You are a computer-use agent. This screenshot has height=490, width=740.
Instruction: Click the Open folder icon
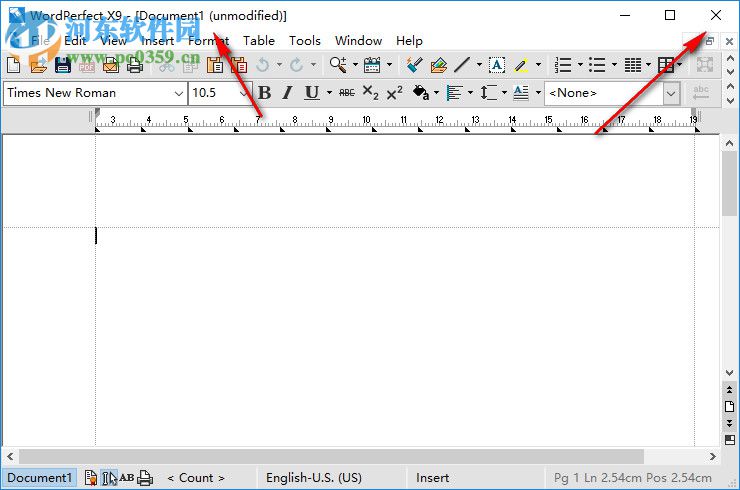pyautogui.click(x=38, y=65)
